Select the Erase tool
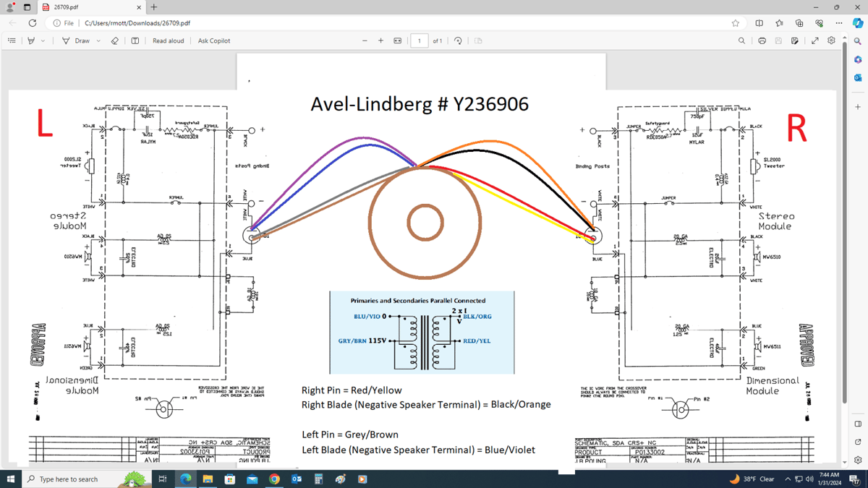The image size is (868, 488). tap(115, 41)
